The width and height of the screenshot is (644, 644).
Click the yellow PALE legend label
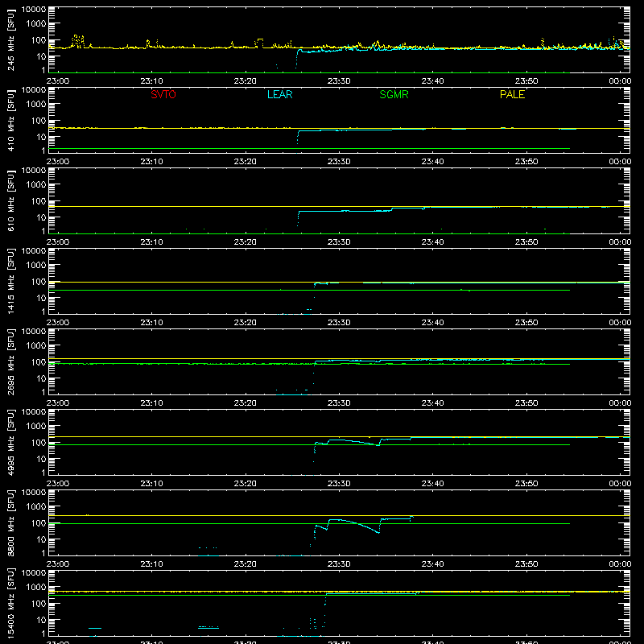512,94
